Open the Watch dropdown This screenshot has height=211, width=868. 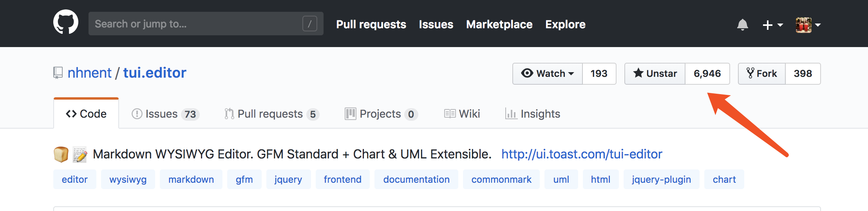(548, 74)
